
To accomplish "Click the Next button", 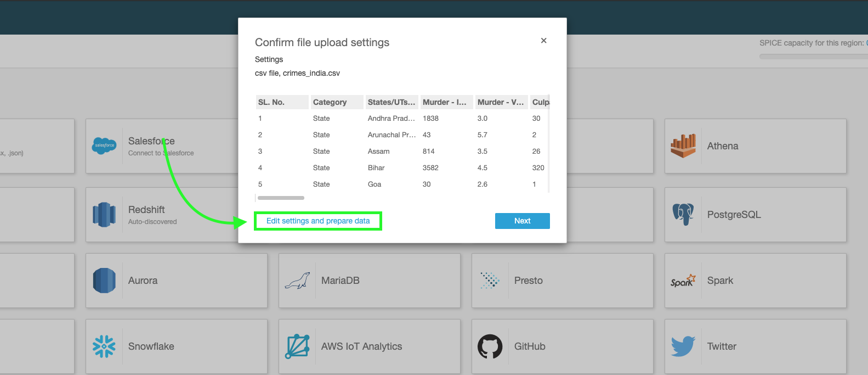I will (523, 221).
